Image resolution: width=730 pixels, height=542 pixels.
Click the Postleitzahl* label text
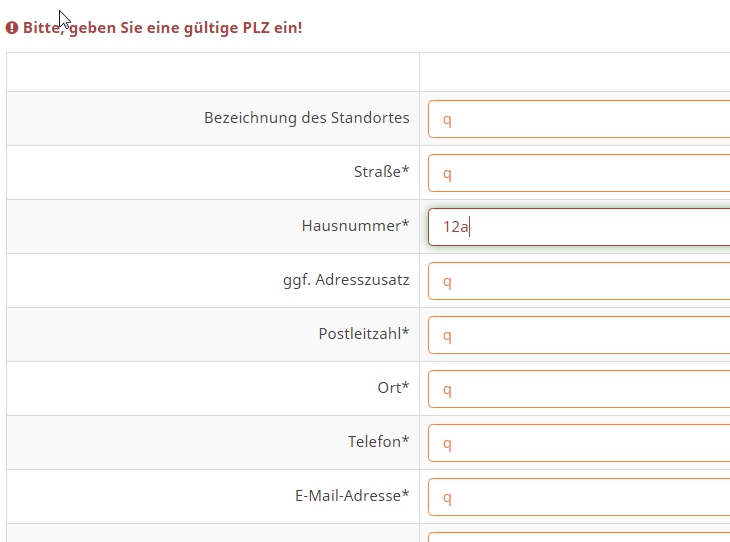click(x=364, y=334)
